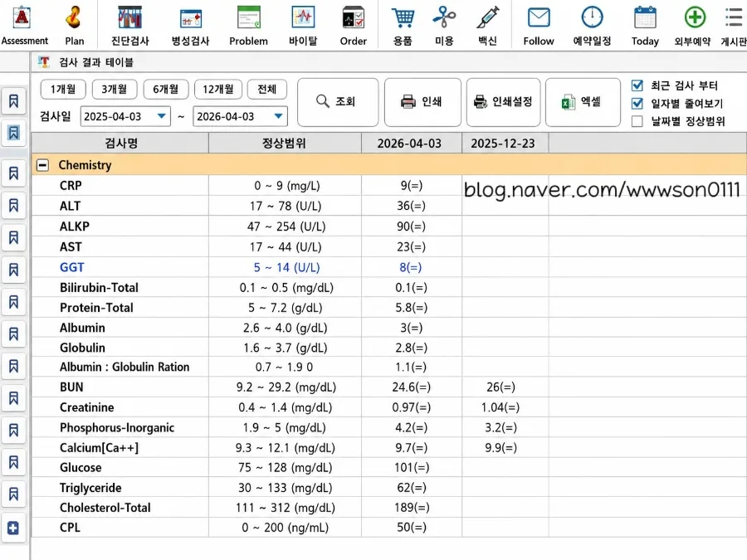Open 백신 vaccine syringe icon
Image resolution: width=747 pixels, height=560 pixels.
click(x=488, y=17)
